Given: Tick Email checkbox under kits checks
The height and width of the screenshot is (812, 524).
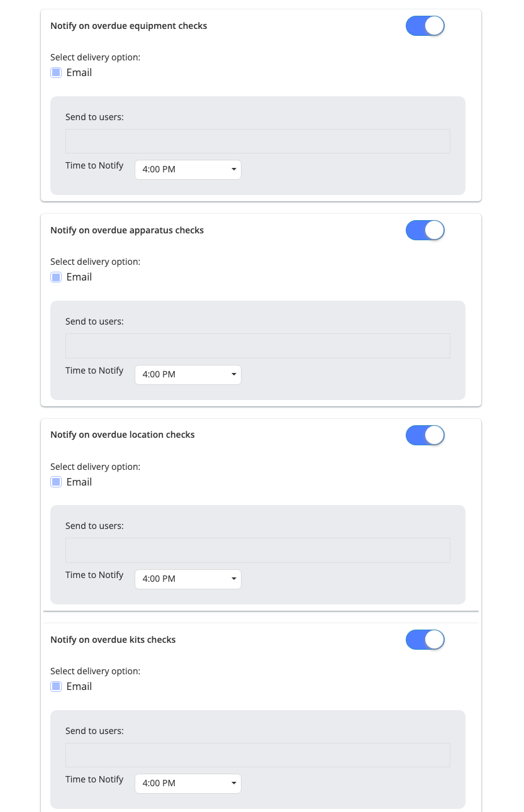Looking at the screenshot, I should [x=56, y=686].
